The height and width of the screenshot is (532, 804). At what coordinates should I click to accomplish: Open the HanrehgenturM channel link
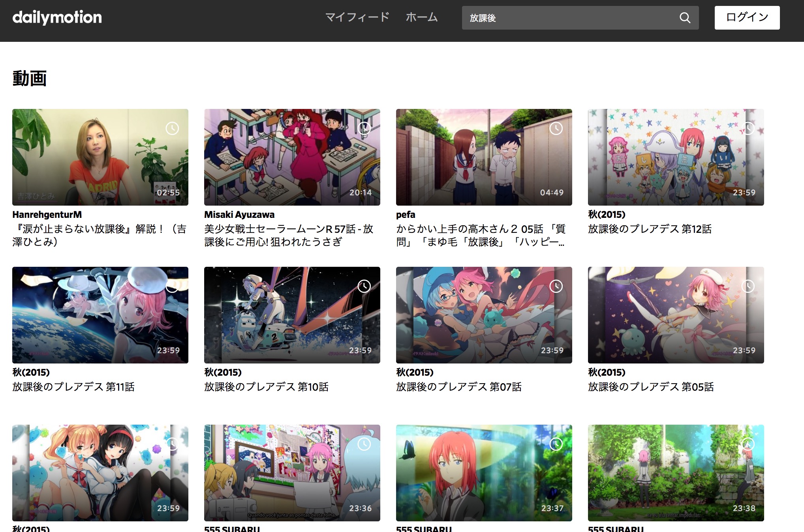pyautogui.click(x=47, y=215)
